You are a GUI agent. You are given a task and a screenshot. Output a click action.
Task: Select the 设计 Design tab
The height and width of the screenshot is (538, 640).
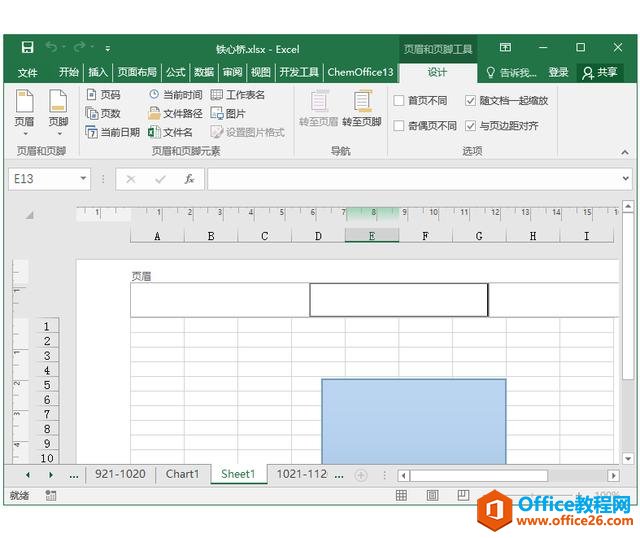click(438, 73)
